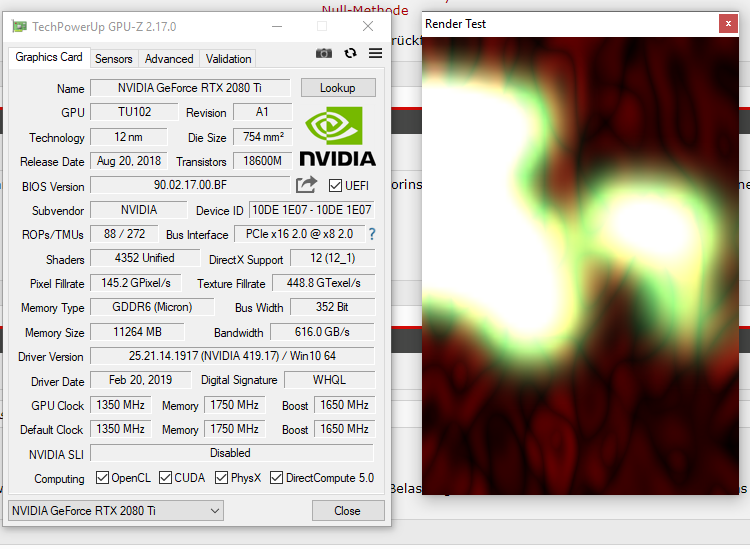Switch to the Sensors tab
The width and height of the screenshot is (750, 549).
(113, 59)
